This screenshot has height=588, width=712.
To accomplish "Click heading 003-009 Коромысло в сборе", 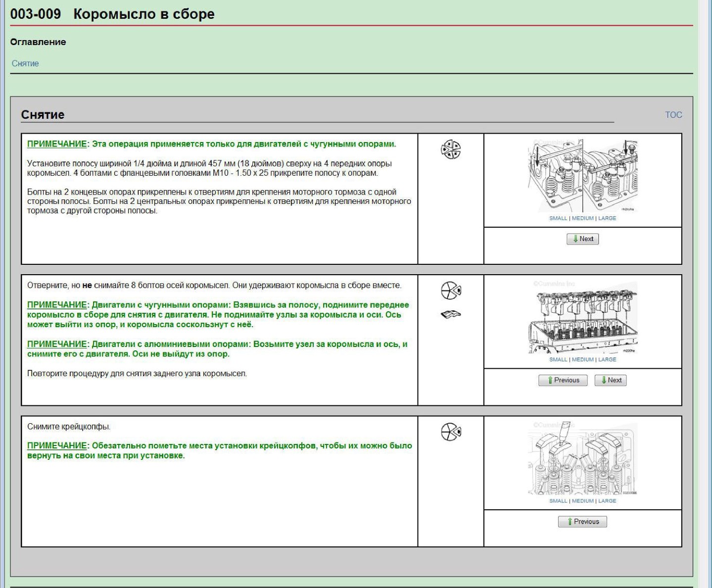I will (112, 13).
